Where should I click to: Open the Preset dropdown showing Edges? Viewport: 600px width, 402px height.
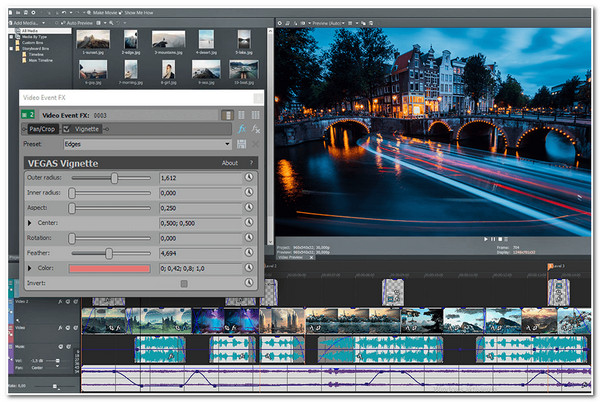click(147, 144)
